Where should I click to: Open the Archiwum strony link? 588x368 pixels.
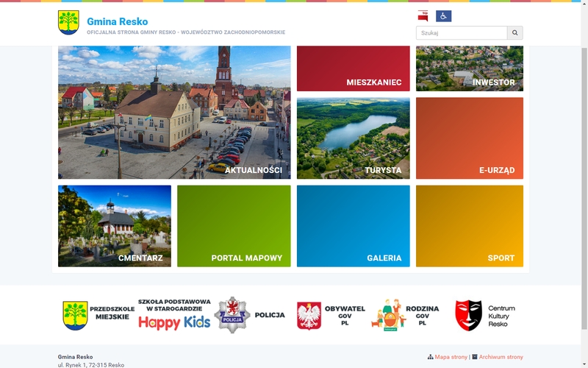(501, 357)
